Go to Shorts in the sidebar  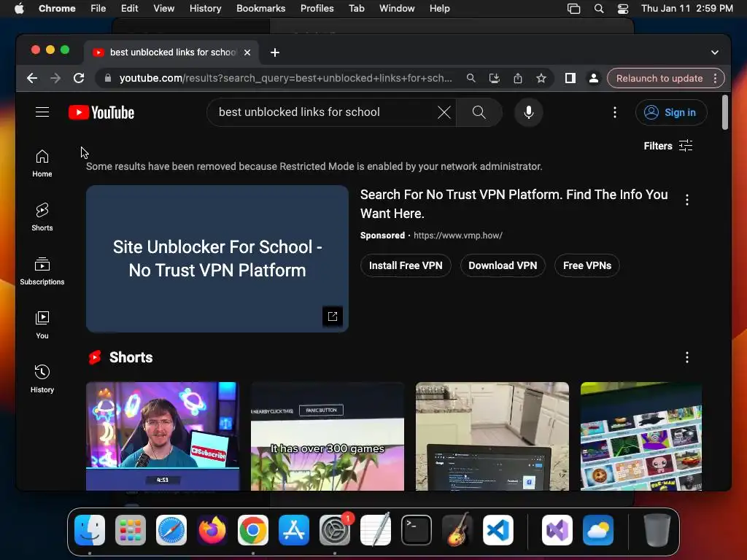(42, 217)
